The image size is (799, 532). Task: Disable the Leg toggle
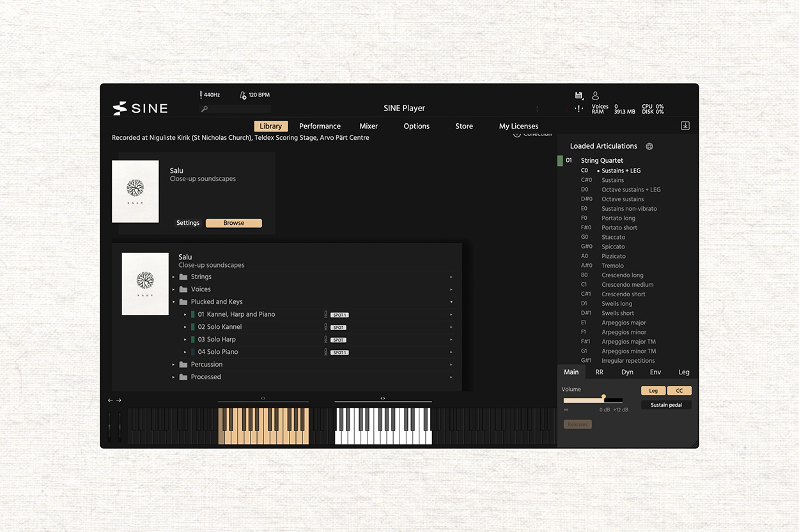coord(653,390)
